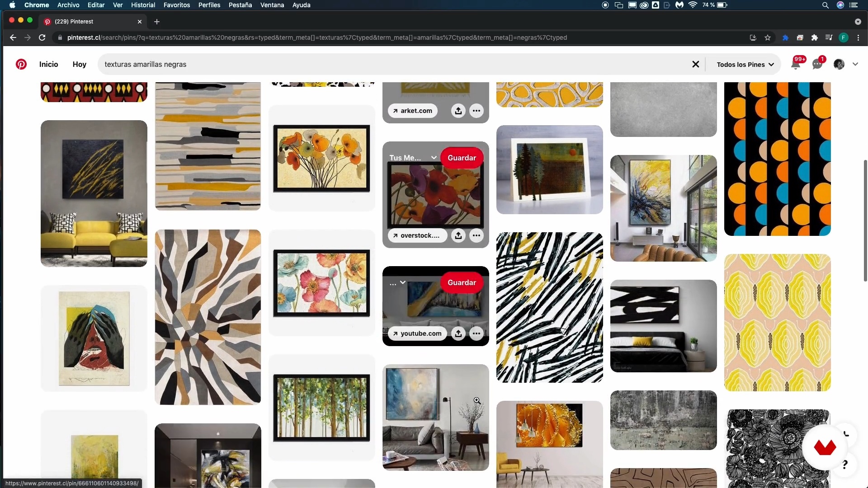
Task: Open more options on arket.com pin
Action: point(476,111)
